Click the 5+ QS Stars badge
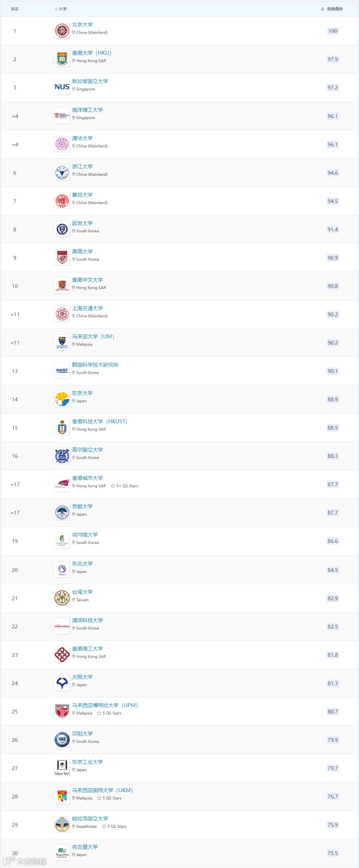The height and width of the screenshot is (868, 359). (124, 486)
